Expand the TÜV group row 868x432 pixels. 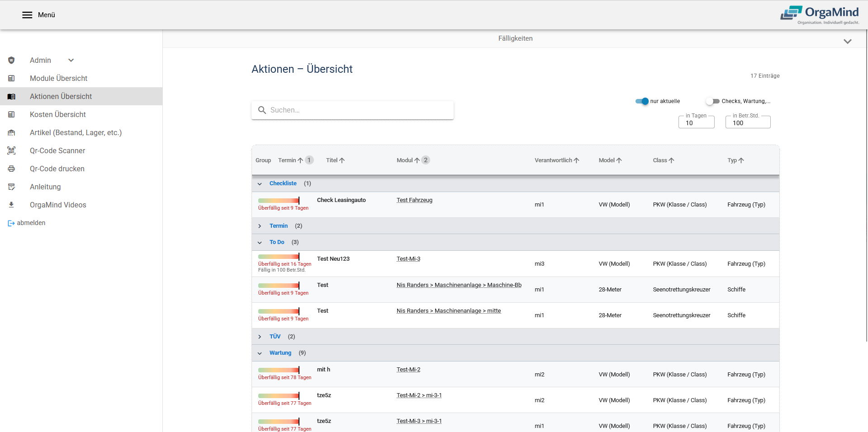pyautogui.click(x=260, y=337)
